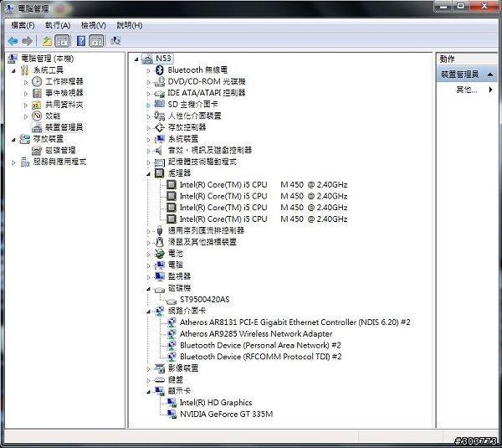Click the 事件檢視器 icon in left tree
Viewport: 502px width, 448px height.
point(37,93)
